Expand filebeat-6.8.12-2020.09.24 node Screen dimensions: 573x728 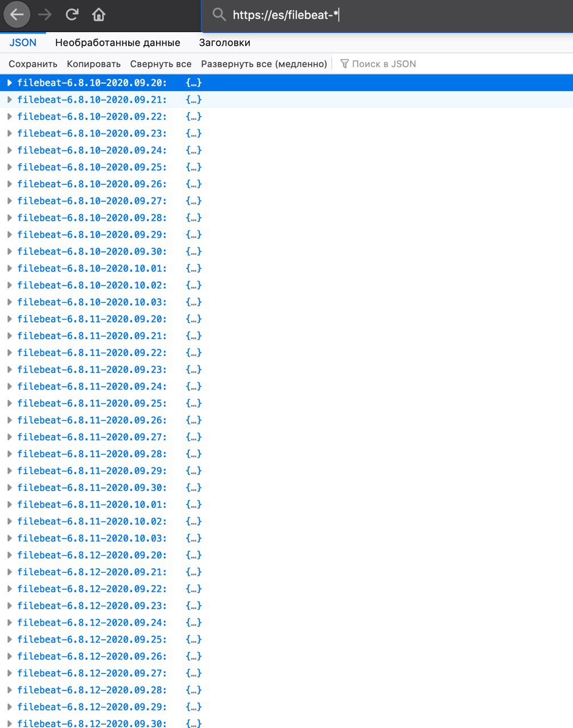[10, 623]
